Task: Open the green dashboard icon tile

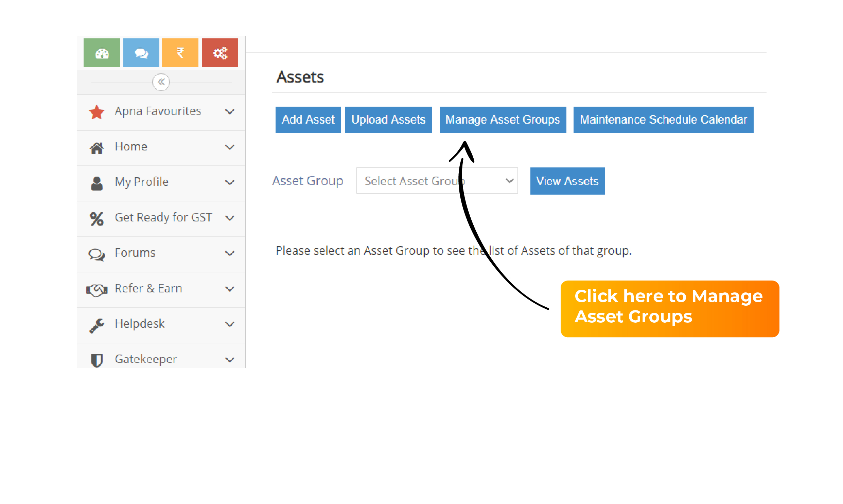Action: (x=102, y=53)
